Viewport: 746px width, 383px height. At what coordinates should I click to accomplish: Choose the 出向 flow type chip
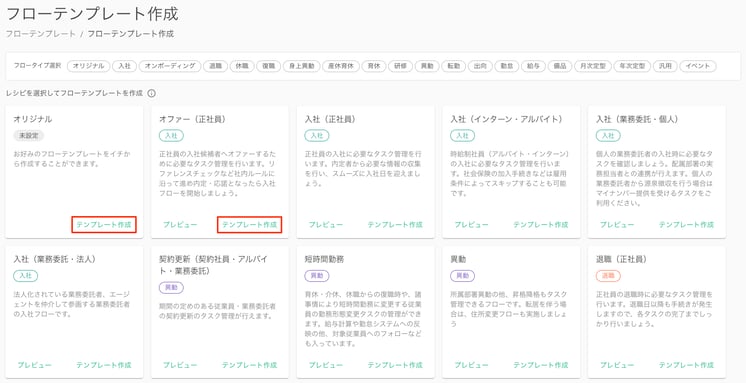(x=480, y=66)
